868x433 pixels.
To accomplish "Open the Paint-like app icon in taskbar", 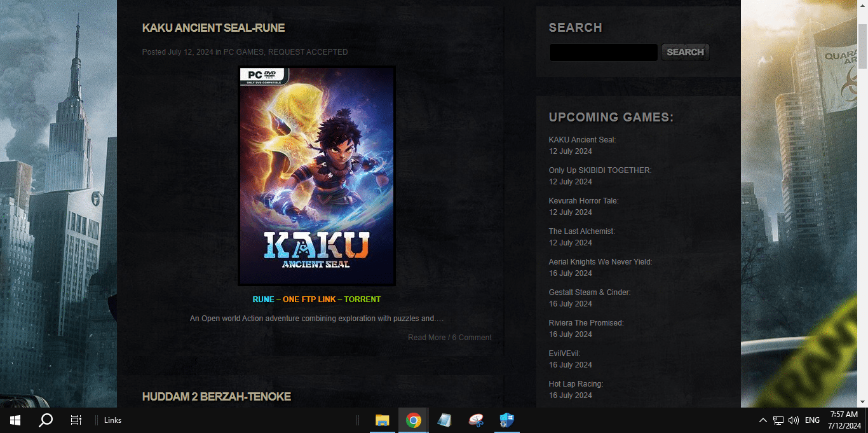I will coord(475,420).
